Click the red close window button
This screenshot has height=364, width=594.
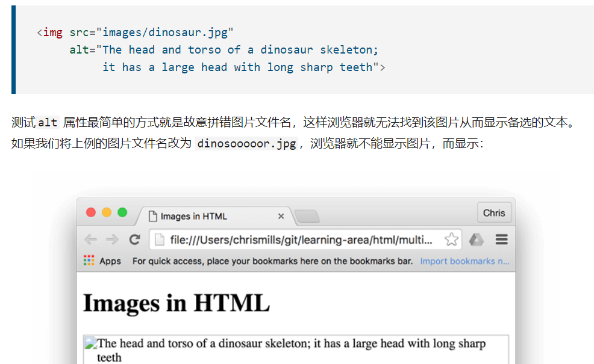coord(91,212)
